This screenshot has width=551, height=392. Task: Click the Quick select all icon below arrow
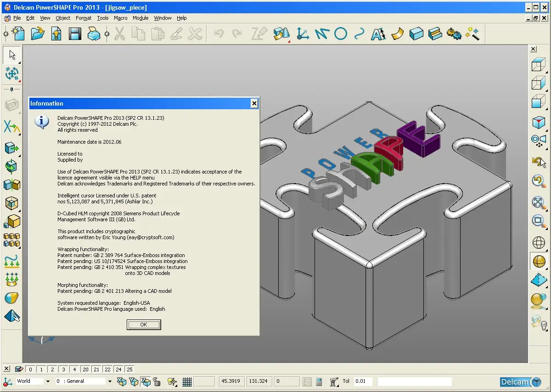point(12,73)
